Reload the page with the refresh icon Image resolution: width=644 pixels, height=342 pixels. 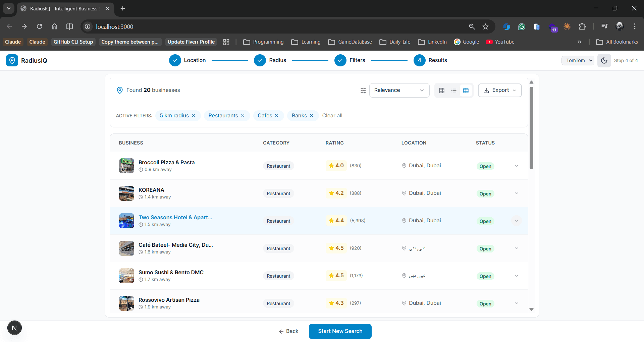[39, 26]
